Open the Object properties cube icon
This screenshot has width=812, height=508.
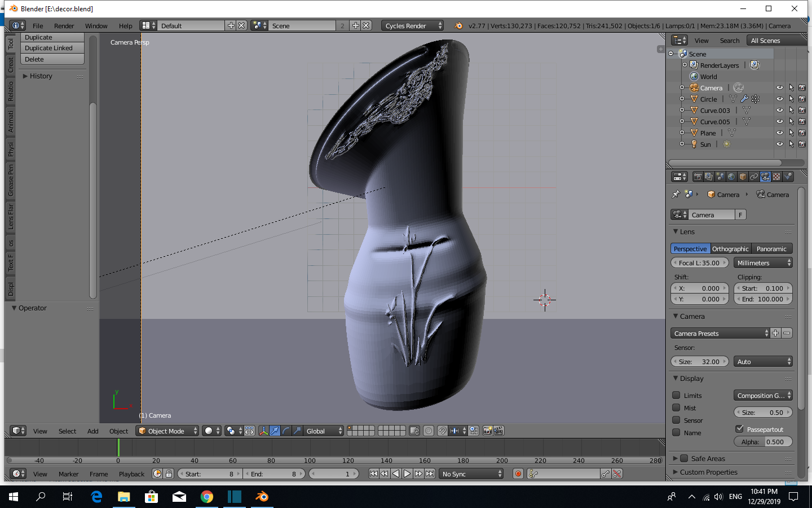(x=743, y=176)
